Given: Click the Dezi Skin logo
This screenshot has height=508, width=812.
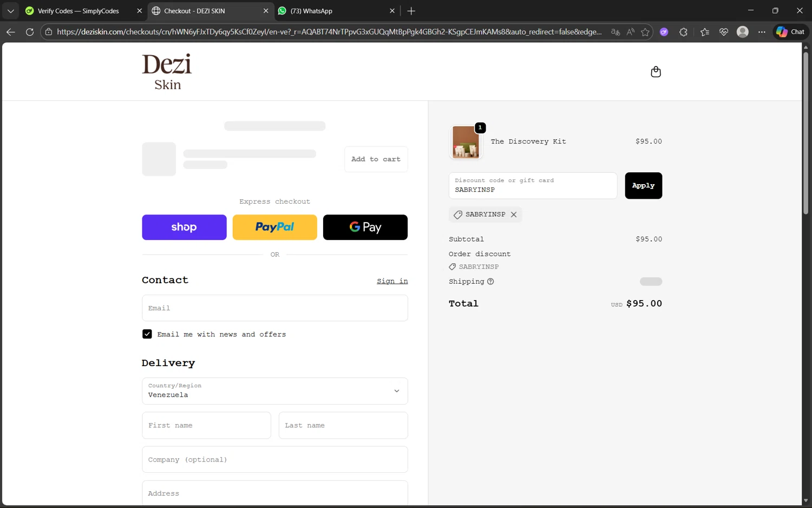Looking at the screenshot, I should click(x=167, y=71).
